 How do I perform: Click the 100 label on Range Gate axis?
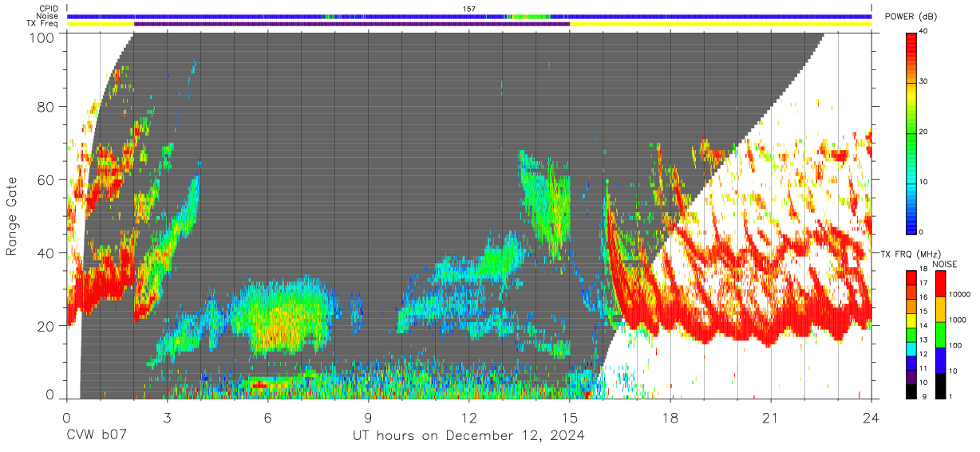pyautogui.click(x=42, y=37)
